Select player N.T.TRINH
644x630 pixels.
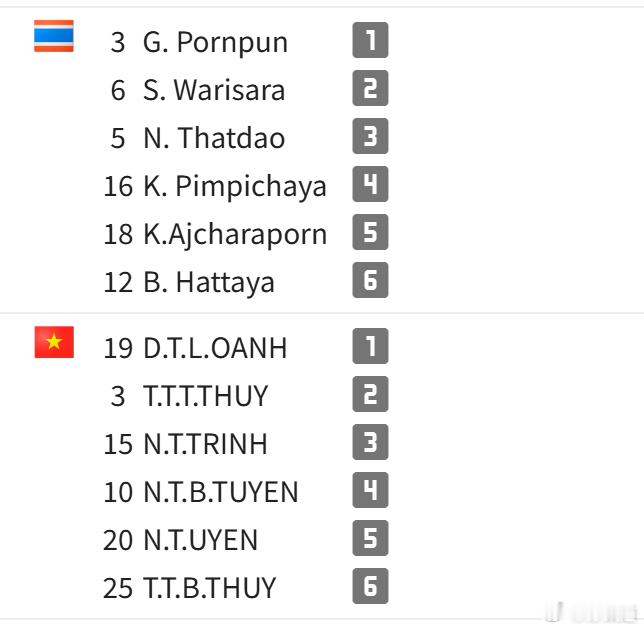click(x=205, y=444)
